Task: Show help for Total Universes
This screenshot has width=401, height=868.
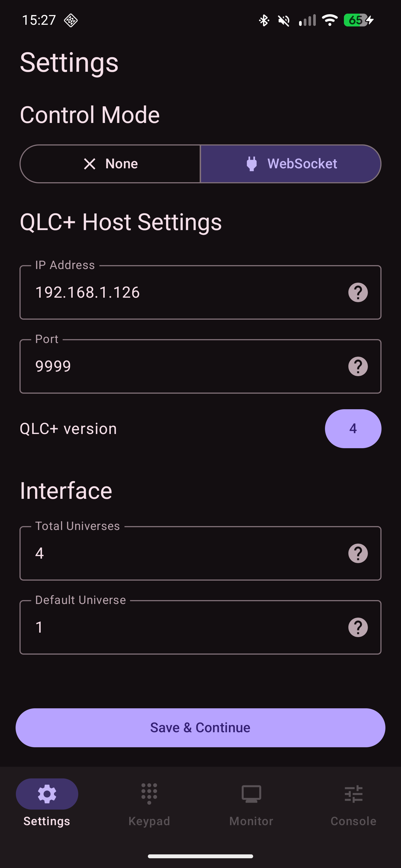Action: pos(358,553)
